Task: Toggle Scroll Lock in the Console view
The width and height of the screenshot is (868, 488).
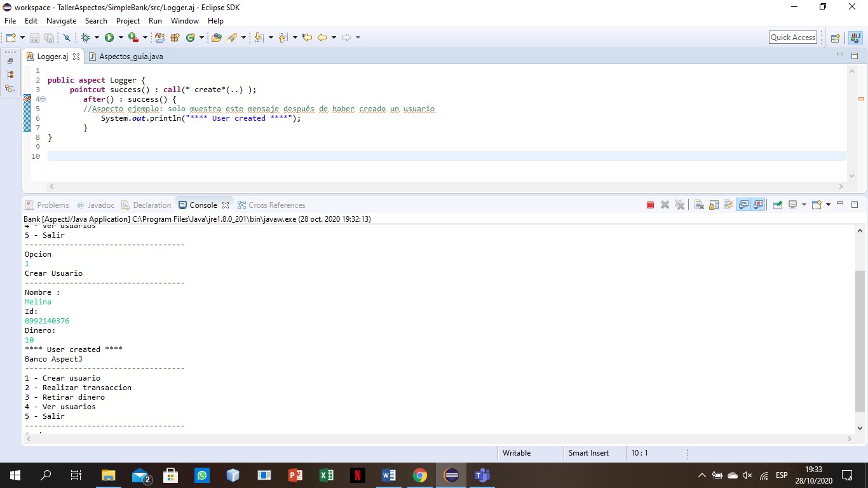Action: pyautogui.click(x=712, y=205)
